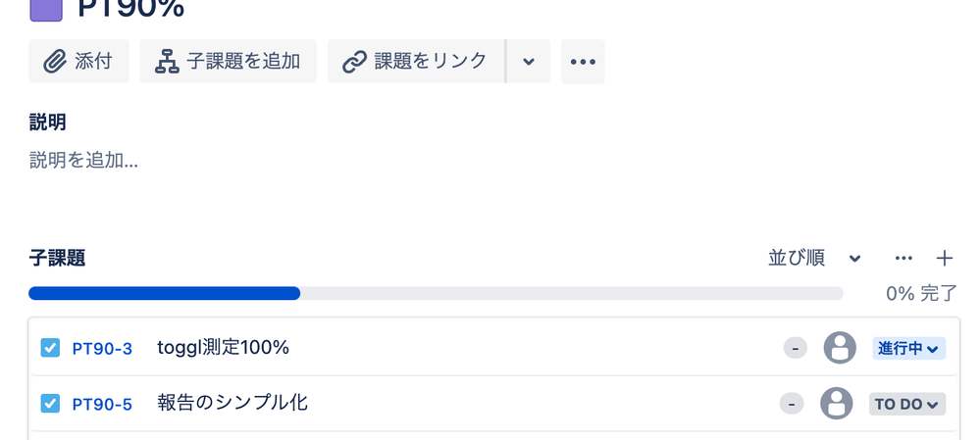
Task: Click the purple epic icon beside title
Action: [x=46, y=11]
